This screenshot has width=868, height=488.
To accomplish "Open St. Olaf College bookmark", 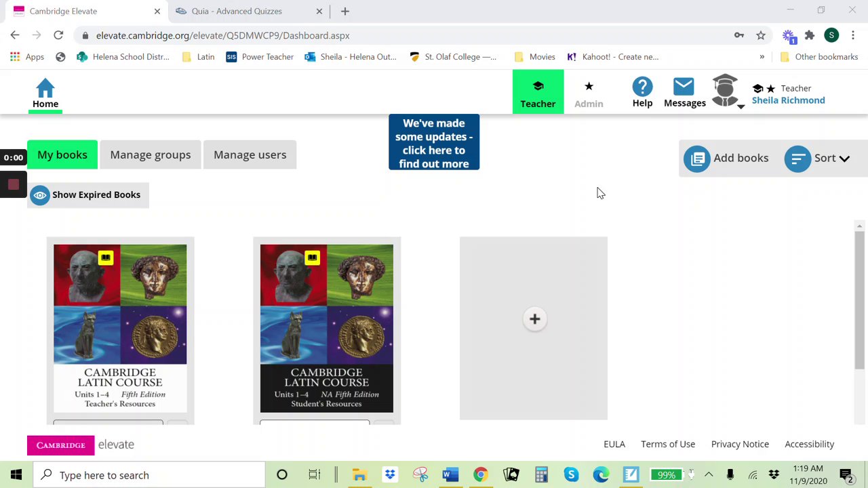I will tap(453, 57).
